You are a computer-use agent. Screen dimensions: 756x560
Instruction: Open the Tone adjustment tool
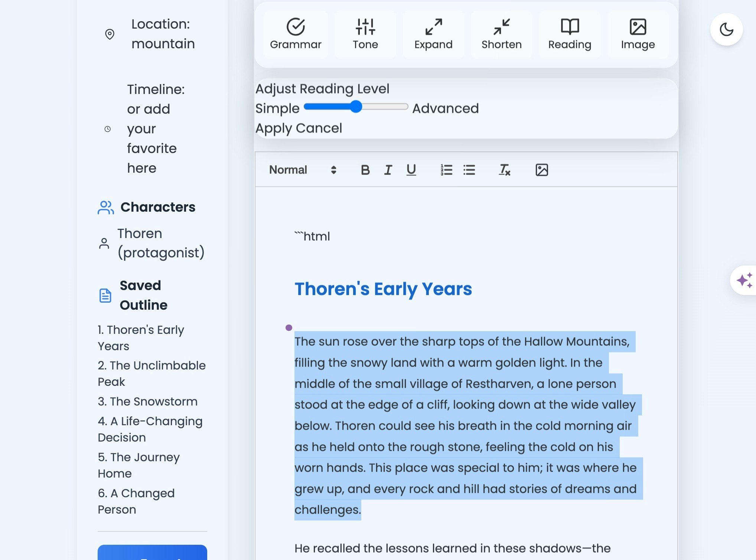pyautogui.click(x=365, y=34)
